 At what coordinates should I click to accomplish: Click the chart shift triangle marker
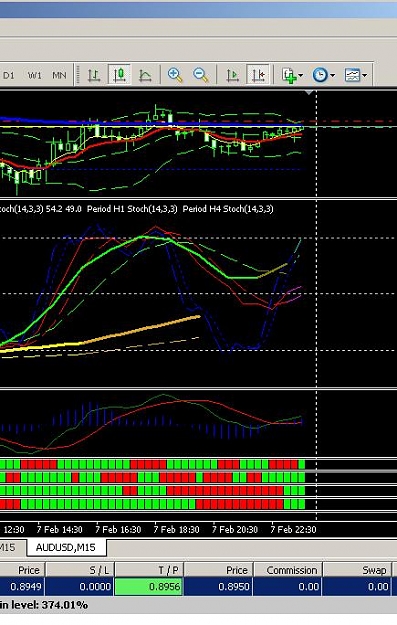click(309, 92)
